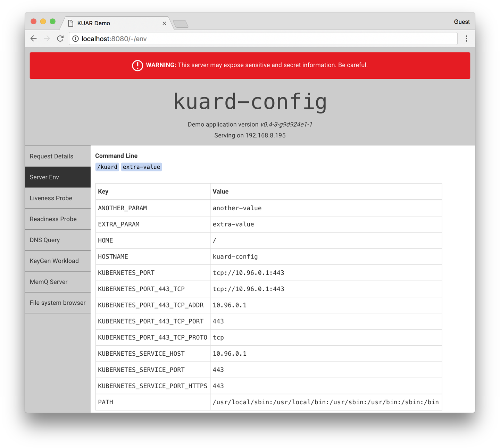Viewport: 500px width, 448px height.
Task: Click the page reload icon
Action: 60,39
